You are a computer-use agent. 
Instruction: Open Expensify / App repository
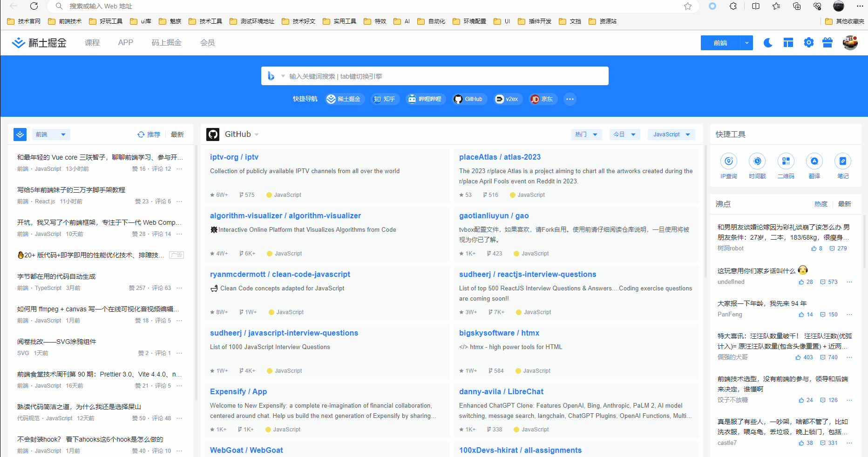tap(238, 392)
